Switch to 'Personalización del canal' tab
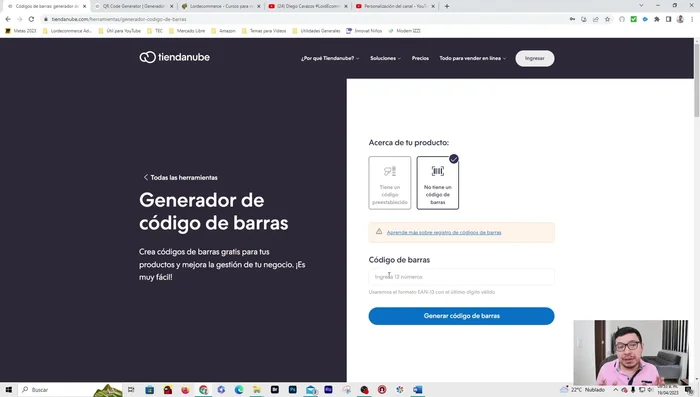The width and height of the screenshot is (700, 397). [x=395, y=6]
